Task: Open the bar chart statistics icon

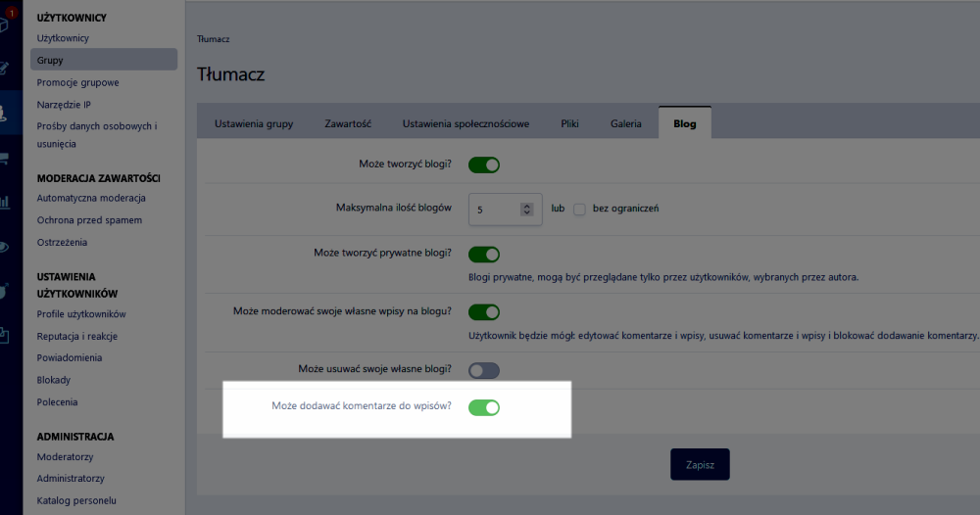Action: (6, 202)
